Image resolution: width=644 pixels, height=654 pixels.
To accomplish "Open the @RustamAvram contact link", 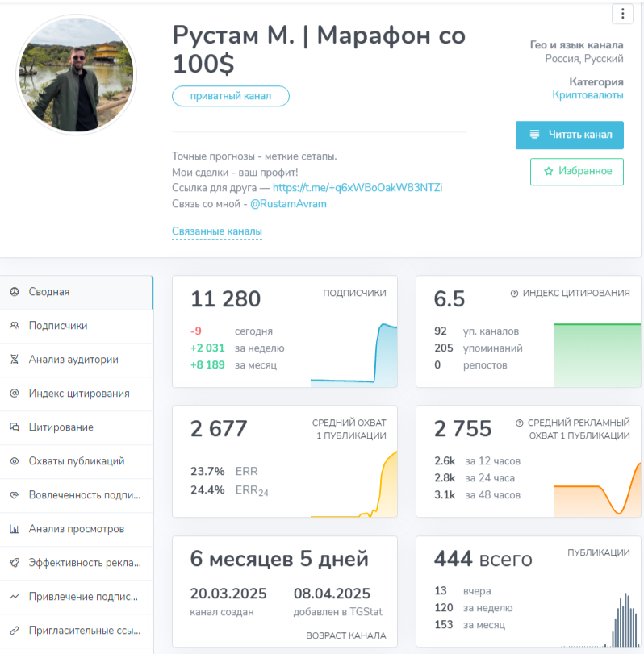I will tap(288, 204).
